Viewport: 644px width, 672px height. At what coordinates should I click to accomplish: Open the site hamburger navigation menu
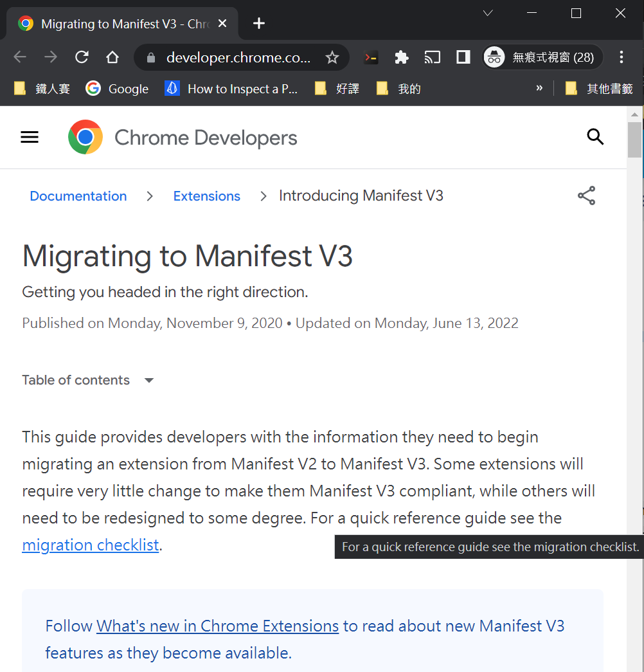[x=30, y=137]
